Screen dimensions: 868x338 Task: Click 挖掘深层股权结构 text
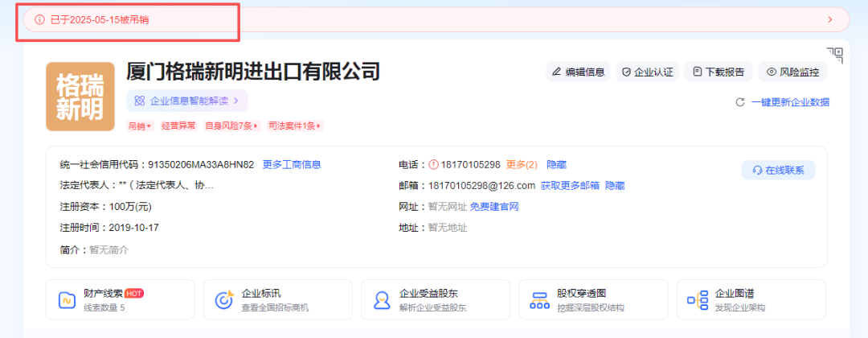point(591,307)
